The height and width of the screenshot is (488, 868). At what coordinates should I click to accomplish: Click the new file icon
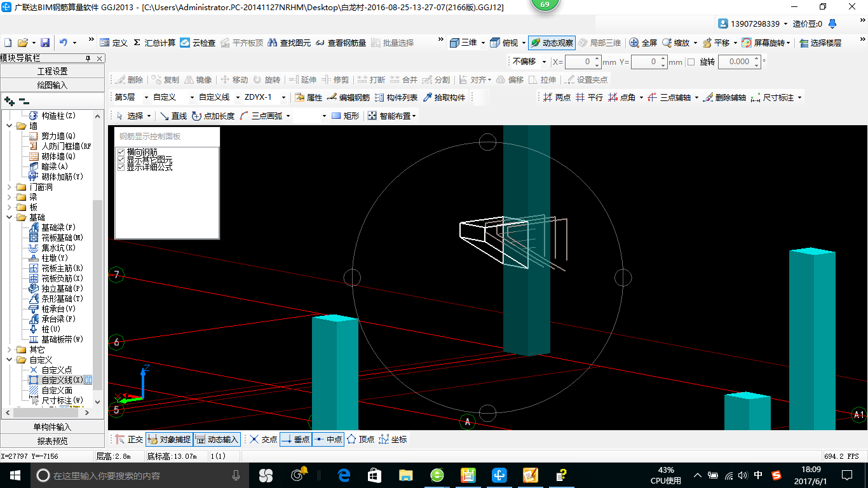(8, 43)
